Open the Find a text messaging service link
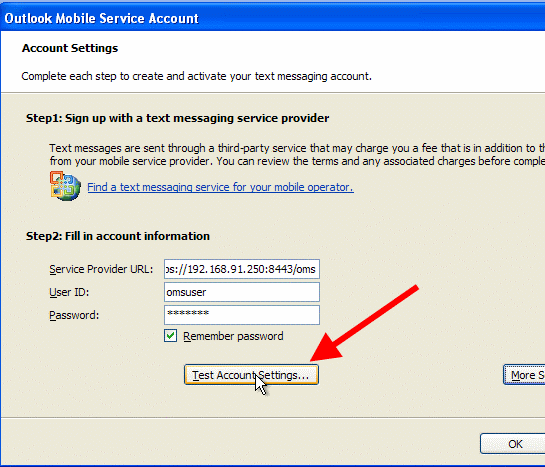The height and width of the screenshot is (467, 545). pos(220,187)
